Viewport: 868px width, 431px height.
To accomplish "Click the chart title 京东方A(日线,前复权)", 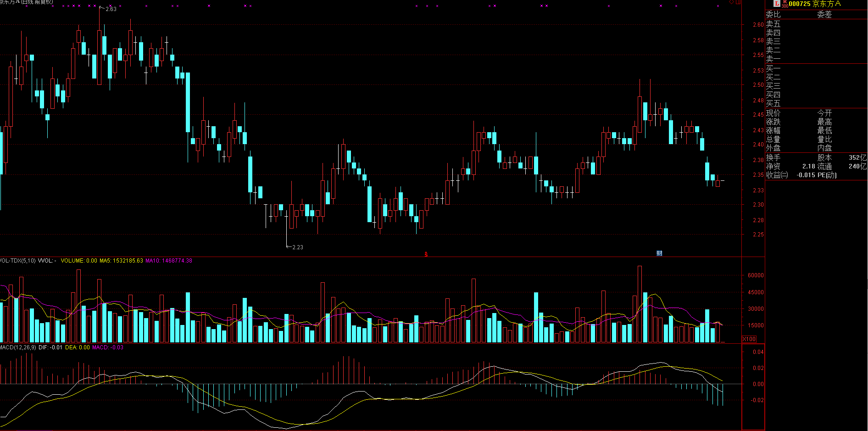I will pyautogui.click(x=27, y=2).
